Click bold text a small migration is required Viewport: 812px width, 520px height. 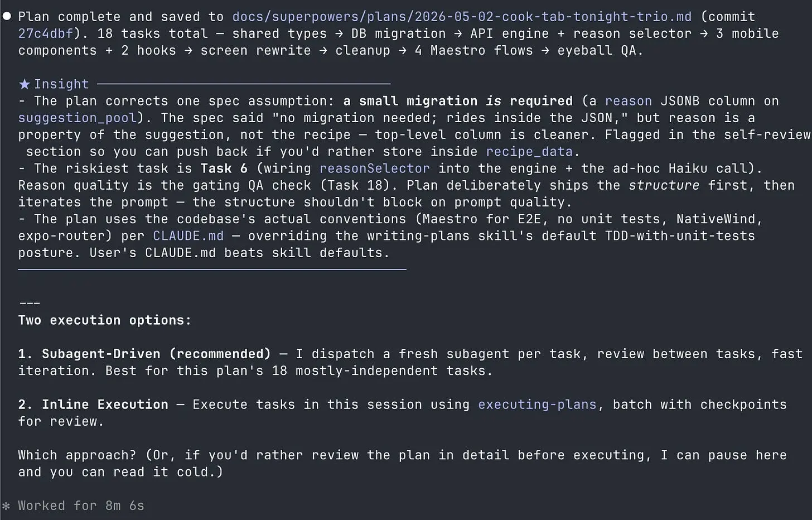click(458, 101)
